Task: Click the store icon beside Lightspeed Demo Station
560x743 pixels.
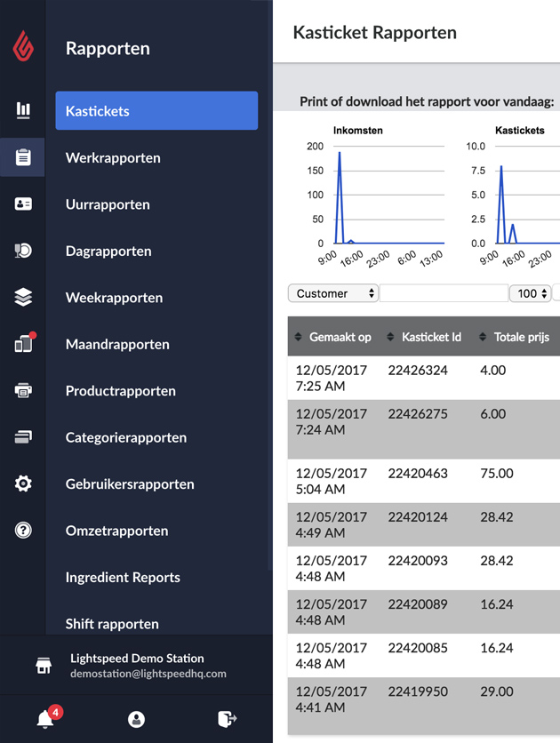Action: (x=44, y=666)
